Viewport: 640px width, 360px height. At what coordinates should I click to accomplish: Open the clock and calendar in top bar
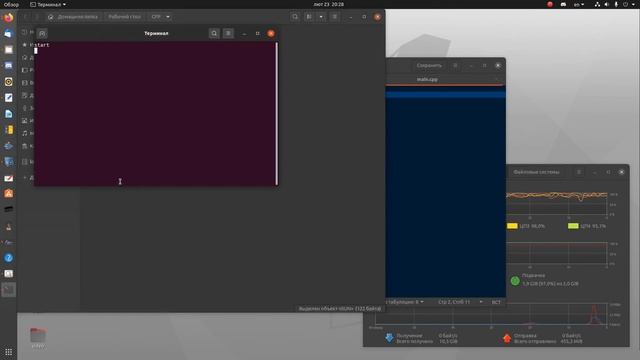click(329, 4)
